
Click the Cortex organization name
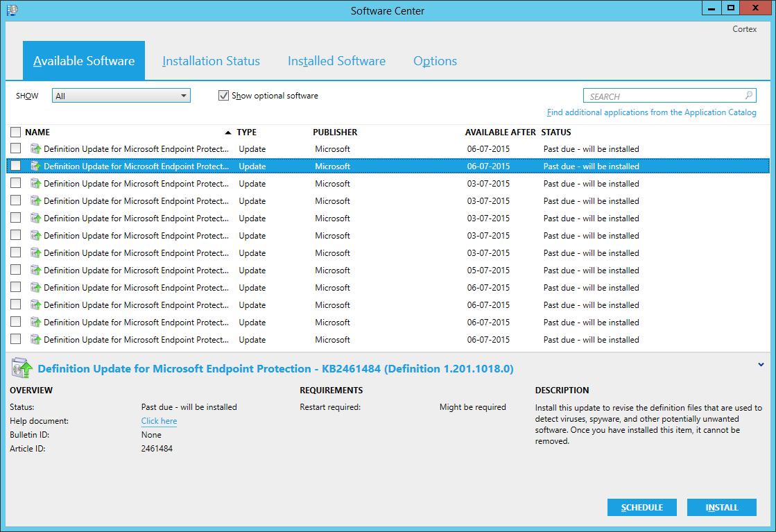coord(744,29)
